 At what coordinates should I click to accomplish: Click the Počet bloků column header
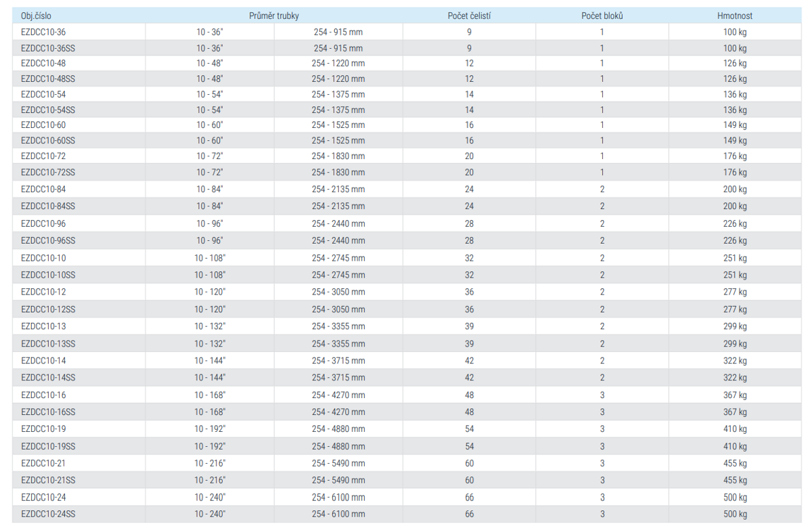(602, 16)
